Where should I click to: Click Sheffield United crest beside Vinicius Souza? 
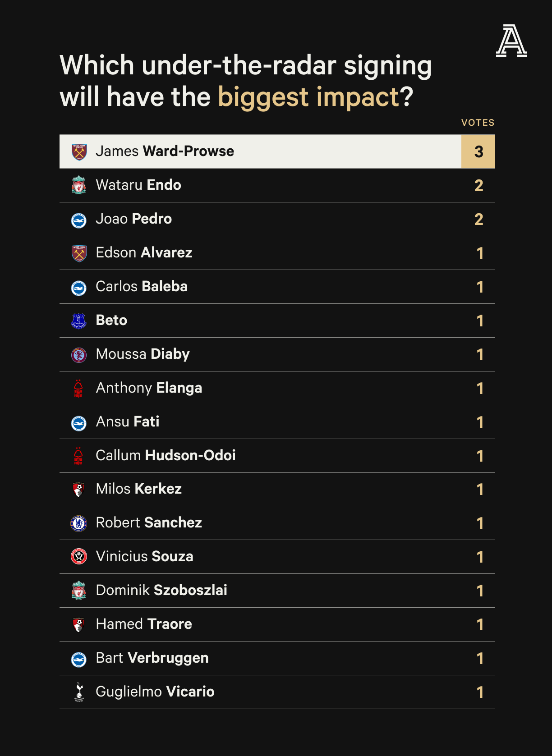[79, 557]
